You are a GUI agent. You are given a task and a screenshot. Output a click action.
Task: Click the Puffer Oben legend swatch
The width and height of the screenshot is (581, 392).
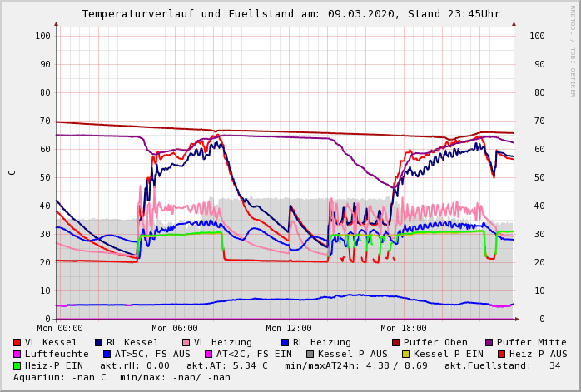(396, 342)
